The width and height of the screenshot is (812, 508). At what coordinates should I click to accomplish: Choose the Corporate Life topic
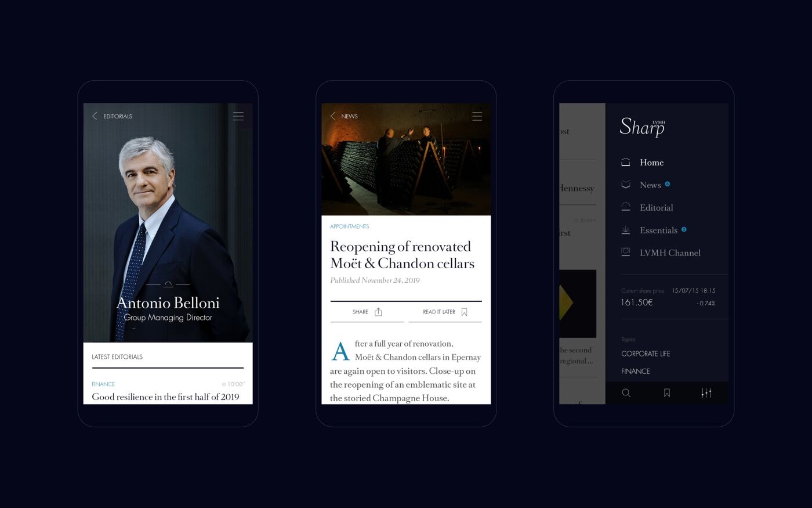click(646, 354)
